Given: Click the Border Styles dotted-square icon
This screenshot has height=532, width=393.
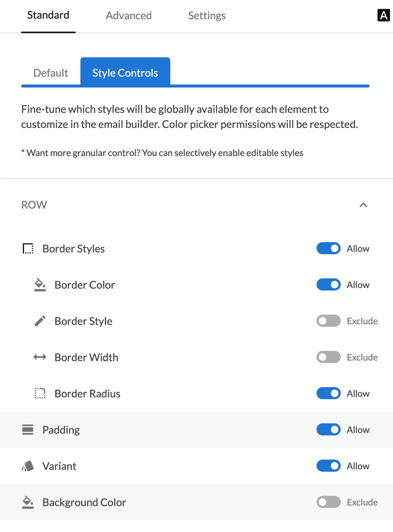Looking at the screenshot, I should tap(28, 249).
